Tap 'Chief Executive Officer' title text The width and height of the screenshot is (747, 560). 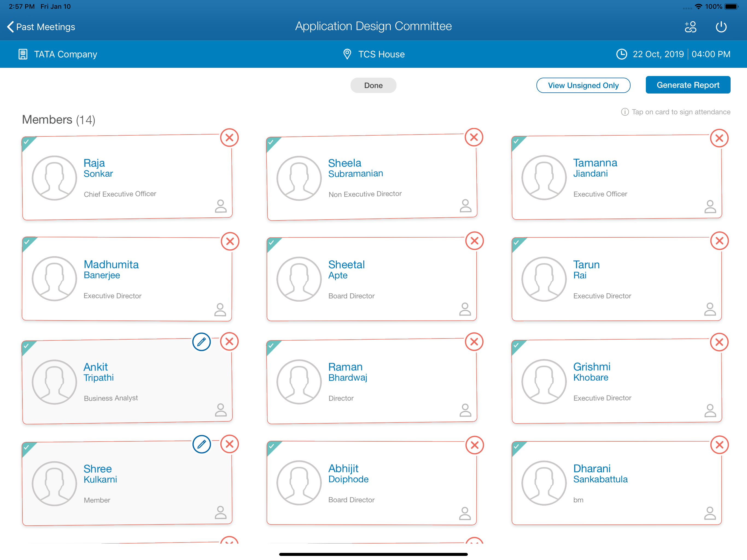pos(120,194)
